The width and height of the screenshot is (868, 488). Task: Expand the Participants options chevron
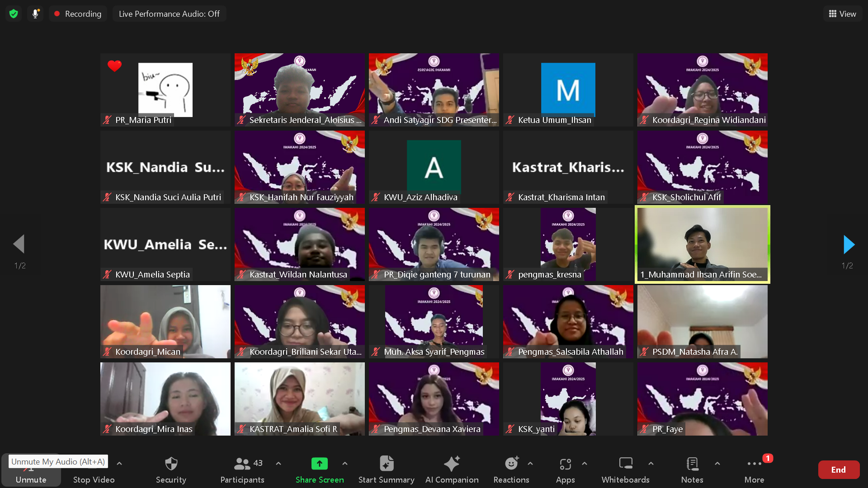click(x=278, y=463)
